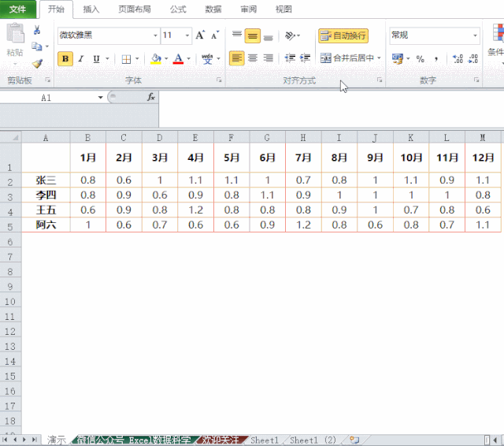Toggle align text left
This screenshot has height=446, width=504.
[x=236, y=58]
